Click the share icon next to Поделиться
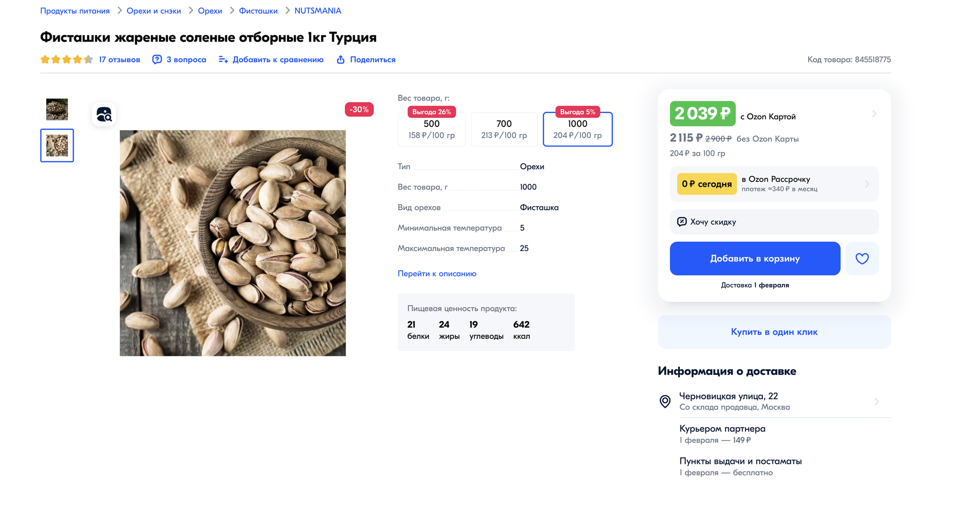Screen dimensions: 980x508 [x=340, y=59]
